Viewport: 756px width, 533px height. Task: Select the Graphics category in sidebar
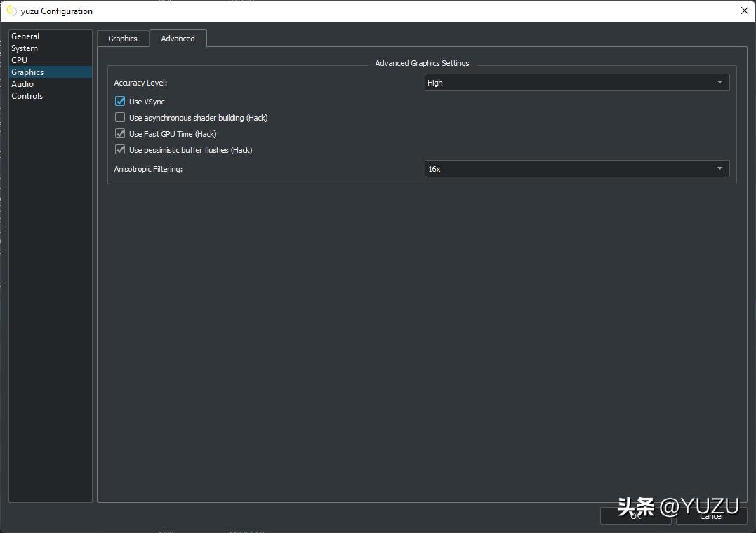[27, 72]
